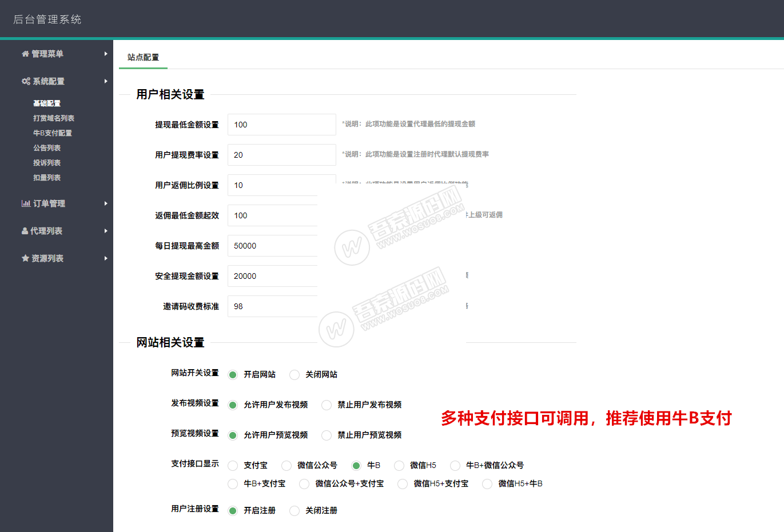Open 打赏域名列表 in sidebar
The height and width of the screenshot is (532, 784).
tap(54, 118)
